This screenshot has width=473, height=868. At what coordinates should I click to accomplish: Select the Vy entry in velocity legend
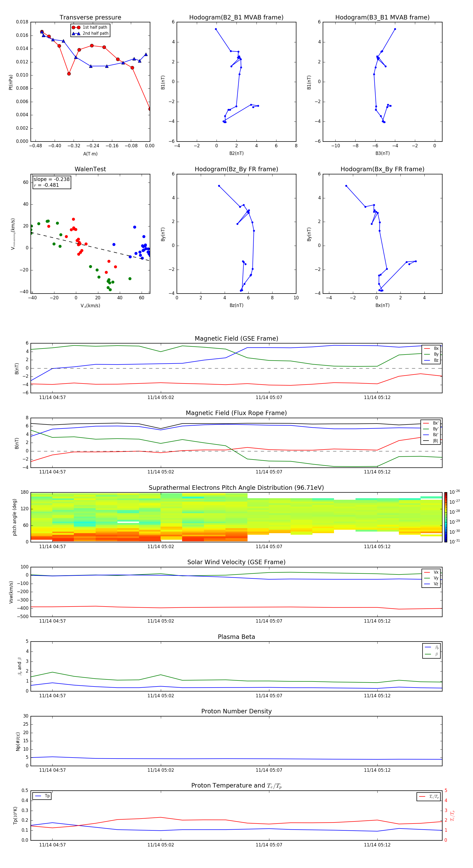coord(431,578)
